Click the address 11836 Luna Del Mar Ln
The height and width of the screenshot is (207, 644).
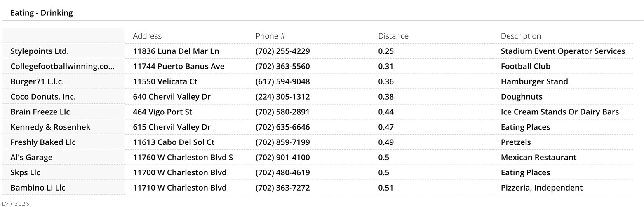(176, 51)
